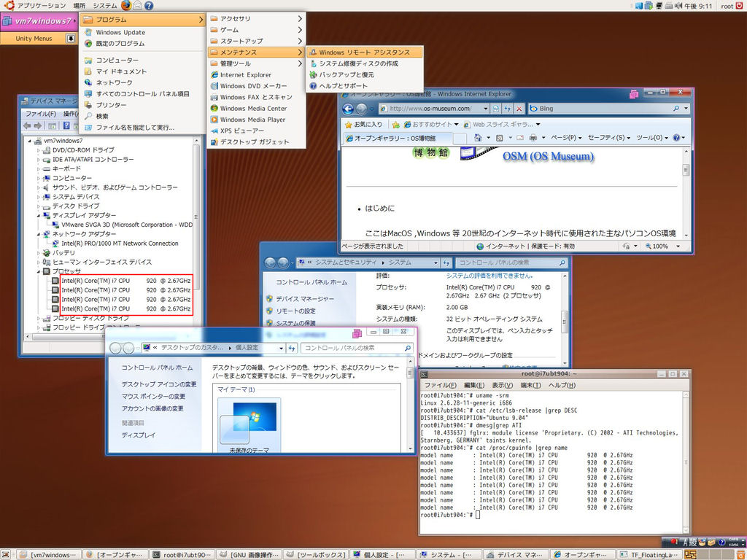Open the アプリケーション menu in top panel
The image size is (747, 560).
42,6
